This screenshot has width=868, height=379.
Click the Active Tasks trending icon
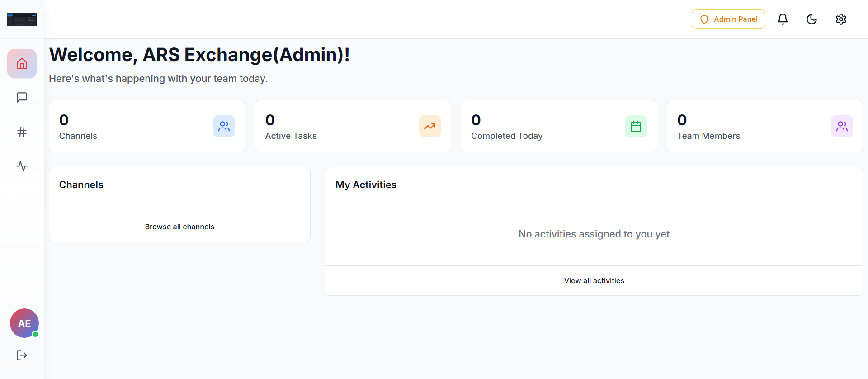click(x=429, y=126)
